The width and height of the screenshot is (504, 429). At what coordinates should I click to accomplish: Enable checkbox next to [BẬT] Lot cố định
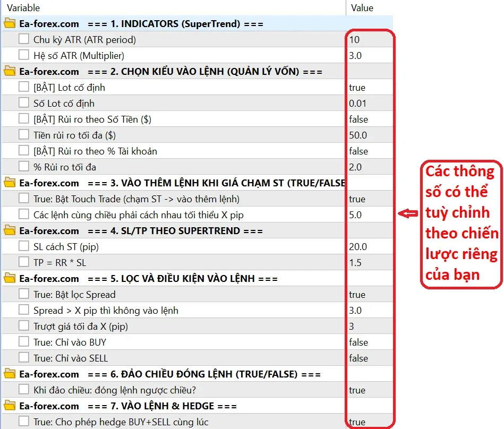(x=24, y=87)
